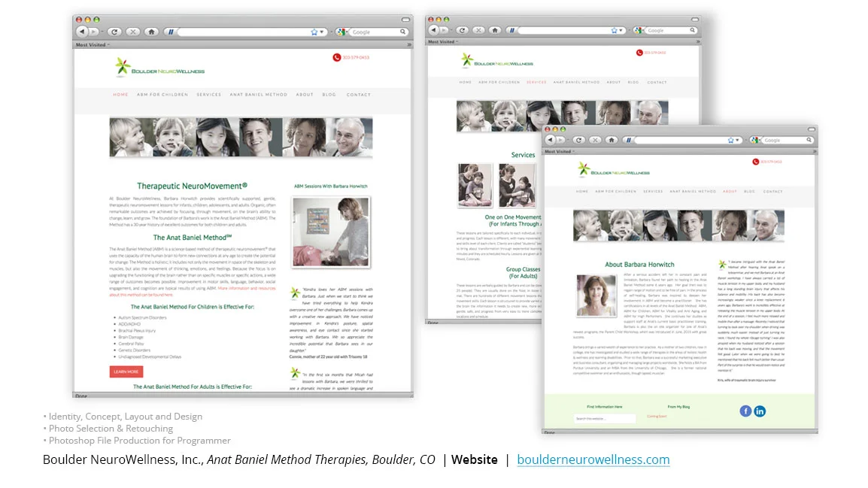This screenshot has width=868, height=488.
Task: Select SERVICES menu item in Services window
Action: (x=536, y=83)
